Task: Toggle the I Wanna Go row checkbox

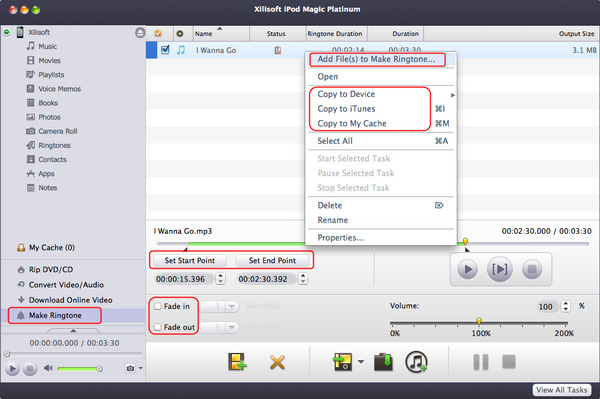Action: coord(165,50)
